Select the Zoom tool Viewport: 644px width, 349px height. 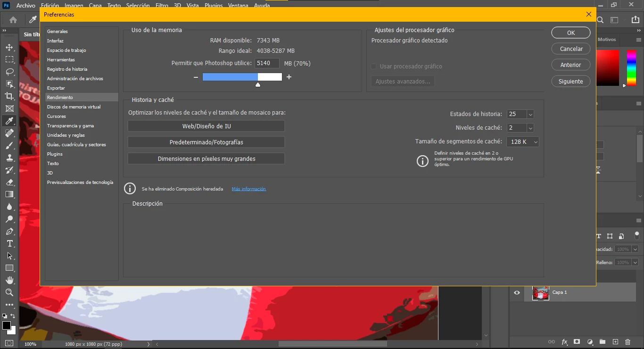9,292
